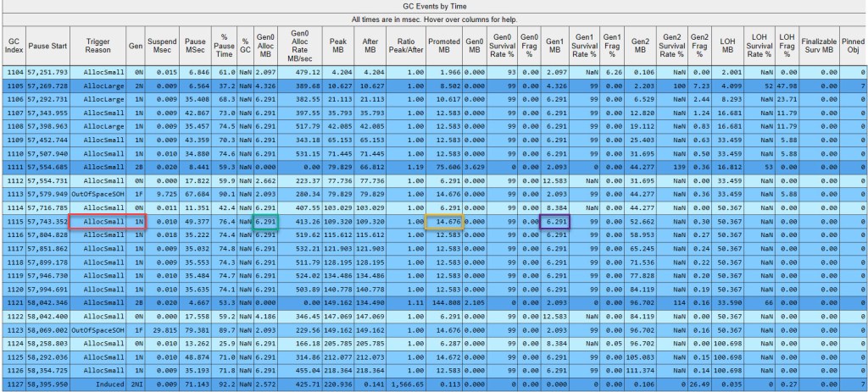
Task: Click the Ratio Peak/After column header
Action: tap(403, 47)
